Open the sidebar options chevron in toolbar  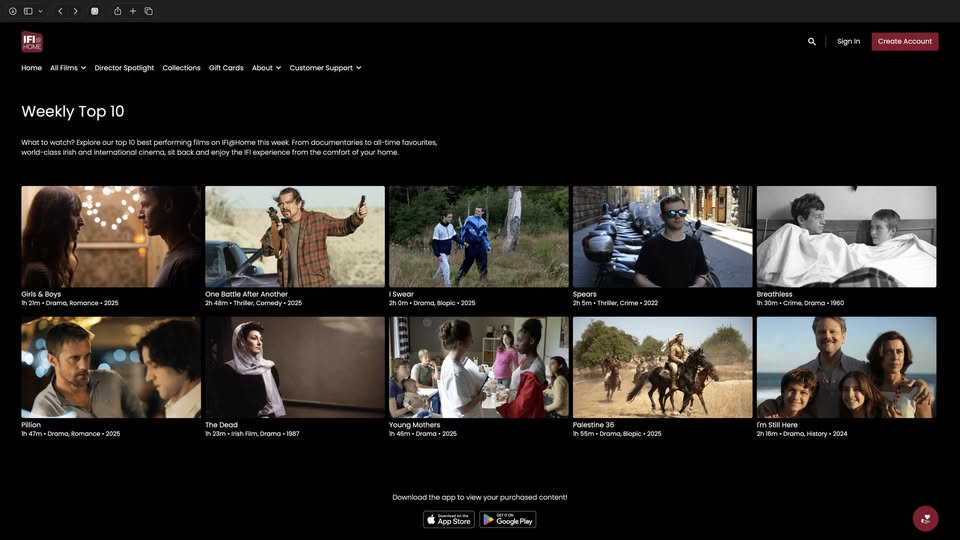tap(40, 11)
